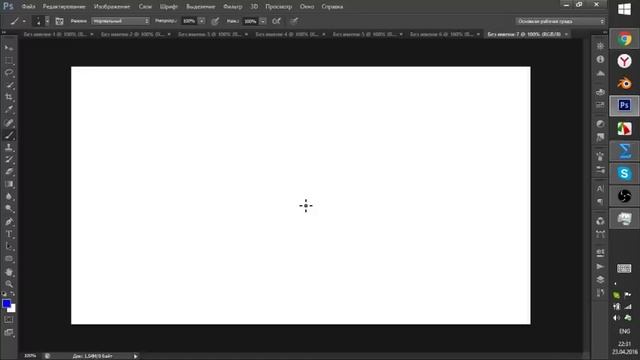This screenshot has height=360, width=640.
Task: Open Blender from the taskbar
Action: click(624, 84)
